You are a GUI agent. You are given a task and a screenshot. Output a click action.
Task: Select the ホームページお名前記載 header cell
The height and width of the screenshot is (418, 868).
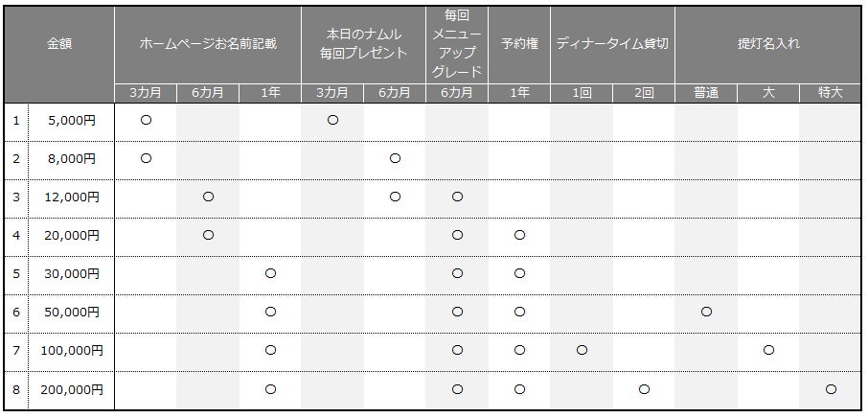(x=207, y=44)
